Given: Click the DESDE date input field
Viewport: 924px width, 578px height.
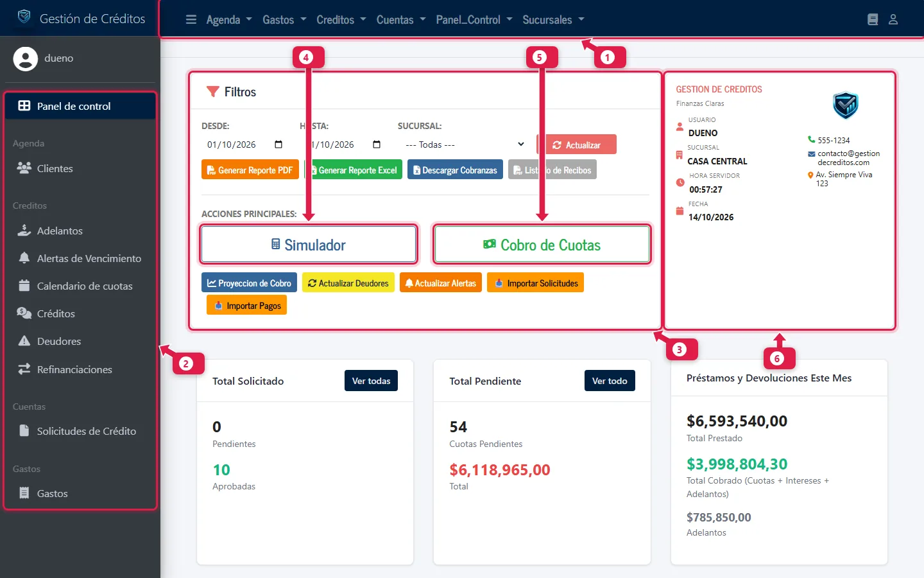Looking at the screenshot, I should click(244, 144).
